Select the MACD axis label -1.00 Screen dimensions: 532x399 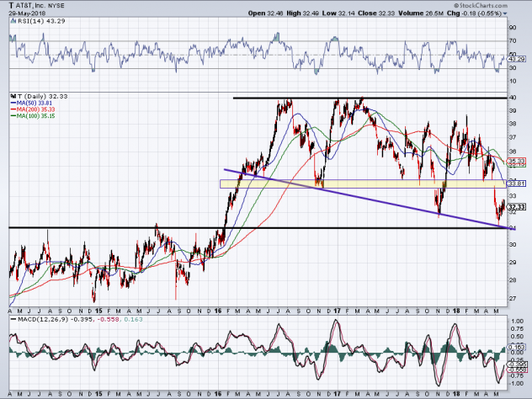coord(516,383)
